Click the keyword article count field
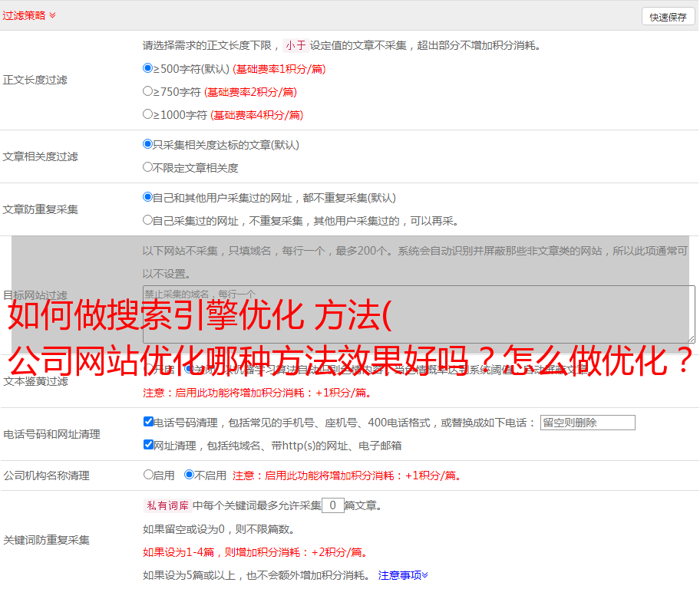 point(332,505)
